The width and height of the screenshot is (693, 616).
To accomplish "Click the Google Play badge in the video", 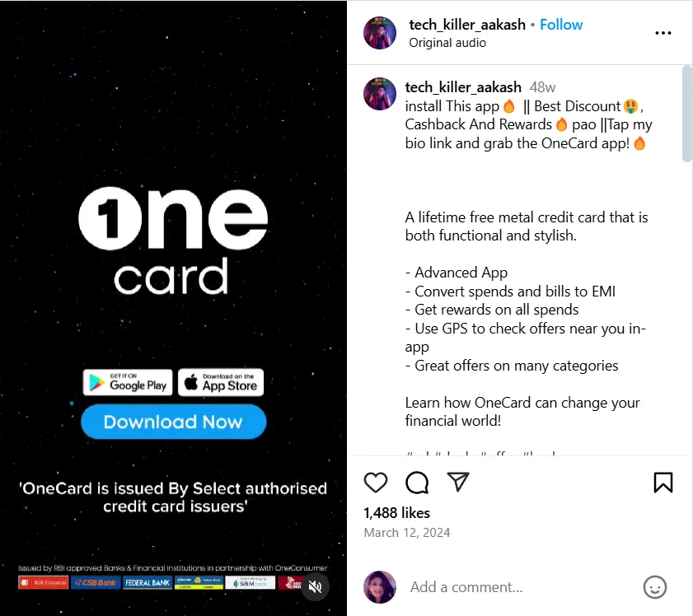I will tap(128, 382).
